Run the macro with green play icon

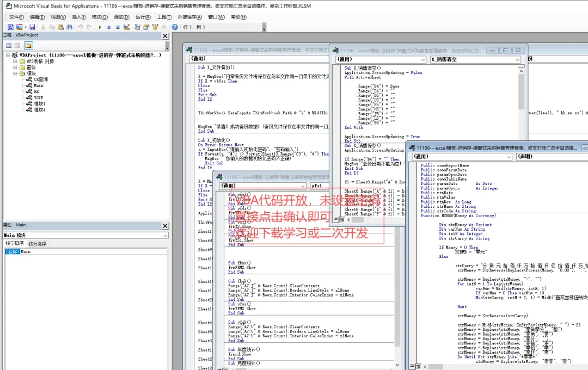[100, 27]
